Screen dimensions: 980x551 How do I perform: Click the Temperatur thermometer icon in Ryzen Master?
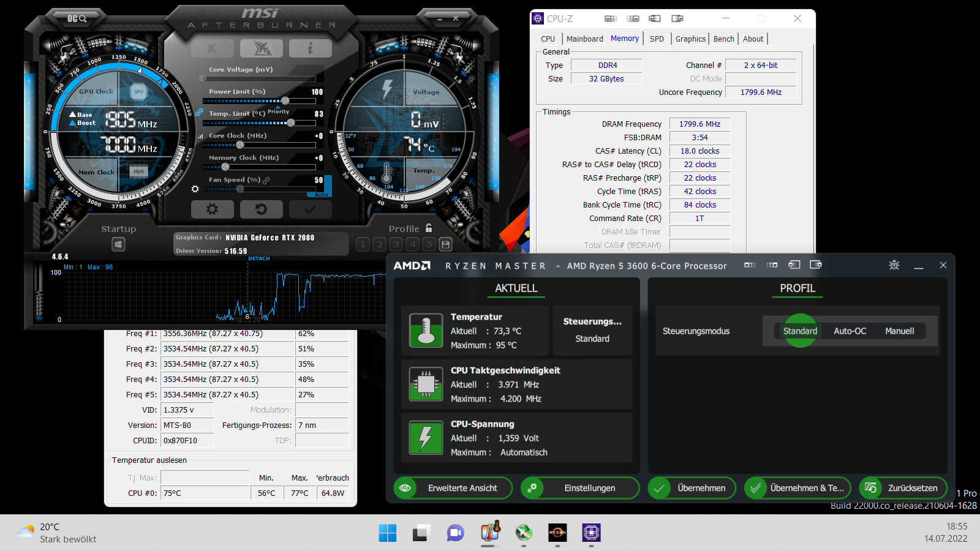(x=426, y=331)
